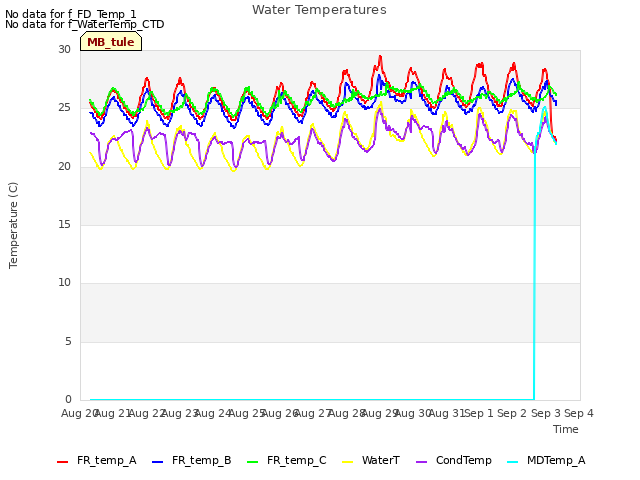
Task: Click the Sep 4 x-axis label
Action: (x=579, y=413)
